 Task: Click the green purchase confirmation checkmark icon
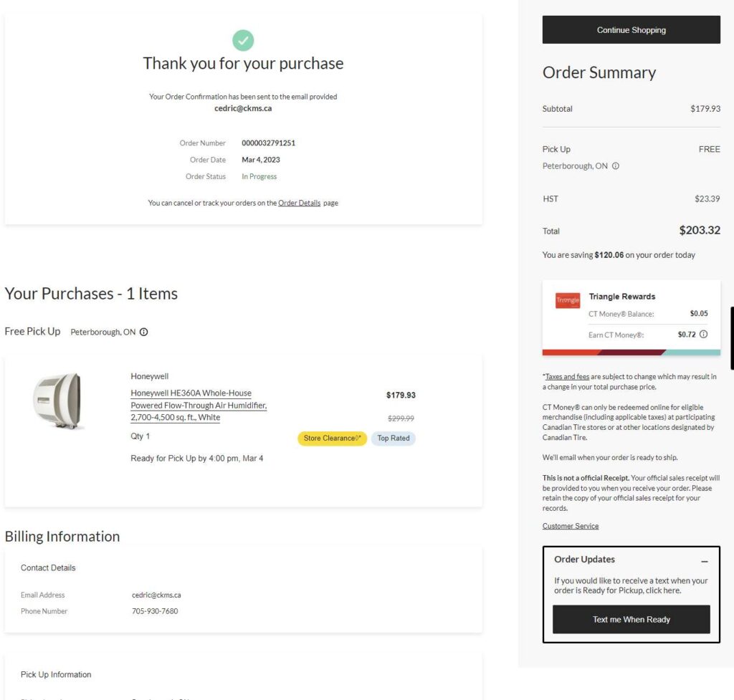pos(244,40)
